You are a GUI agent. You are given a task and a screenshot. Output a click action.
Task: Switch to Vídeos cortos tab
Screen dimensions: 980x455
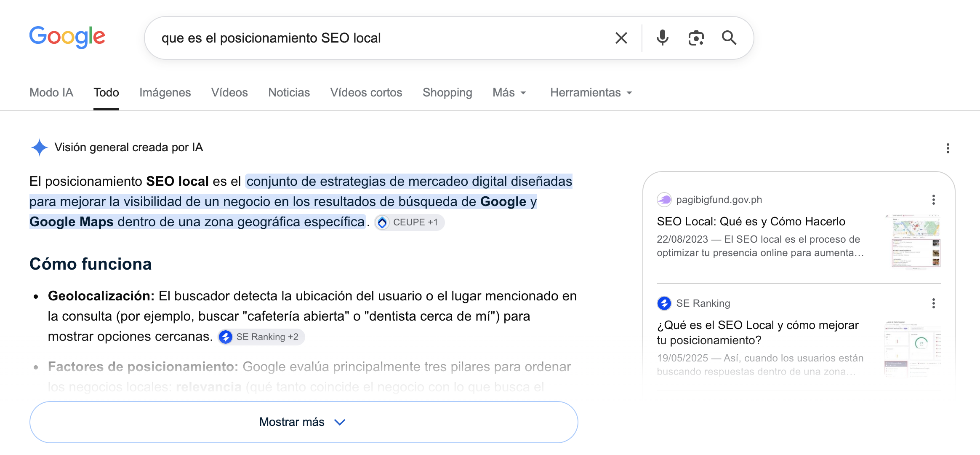tap(366, 93)
